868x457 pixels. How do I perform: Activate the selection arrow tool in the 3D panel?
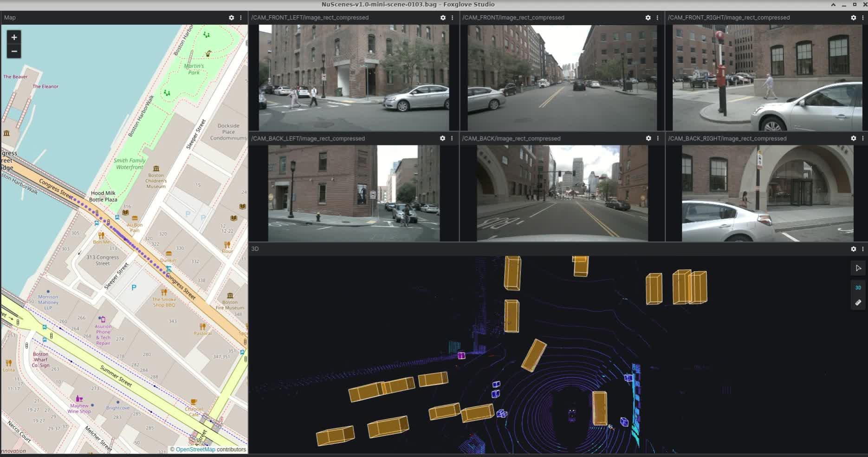tap(858, 268)
